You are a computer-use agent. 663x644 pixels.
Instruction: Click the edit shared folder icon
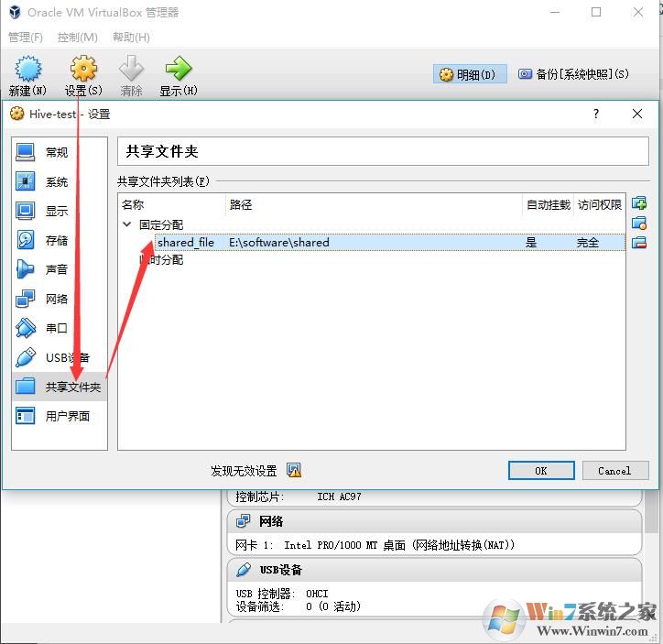click(x=639, y=223)
